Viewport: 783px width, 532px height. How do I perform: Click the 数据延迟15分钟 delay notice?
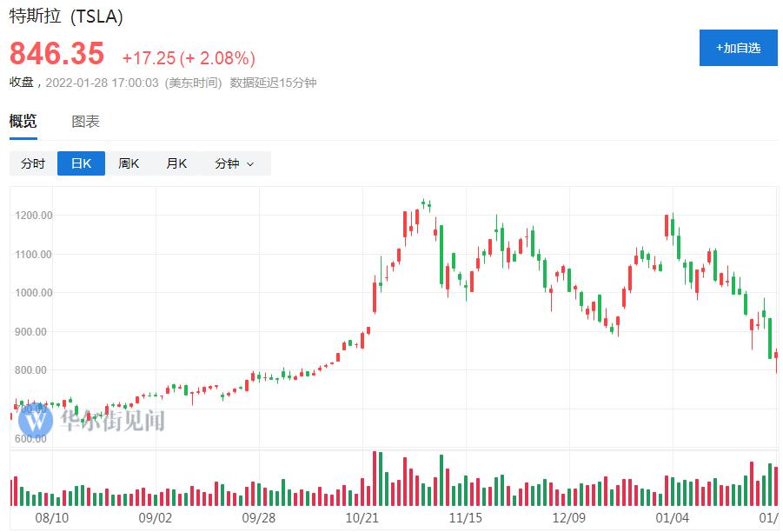(273, 83)
